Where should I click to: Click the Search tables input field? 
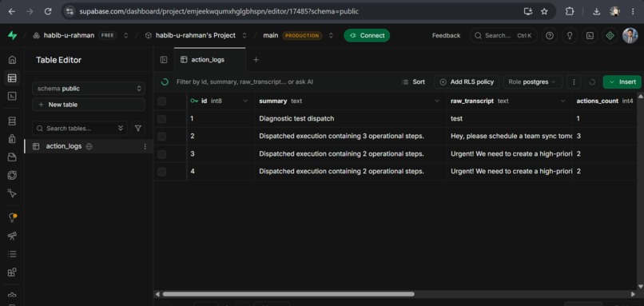point(80,128)
